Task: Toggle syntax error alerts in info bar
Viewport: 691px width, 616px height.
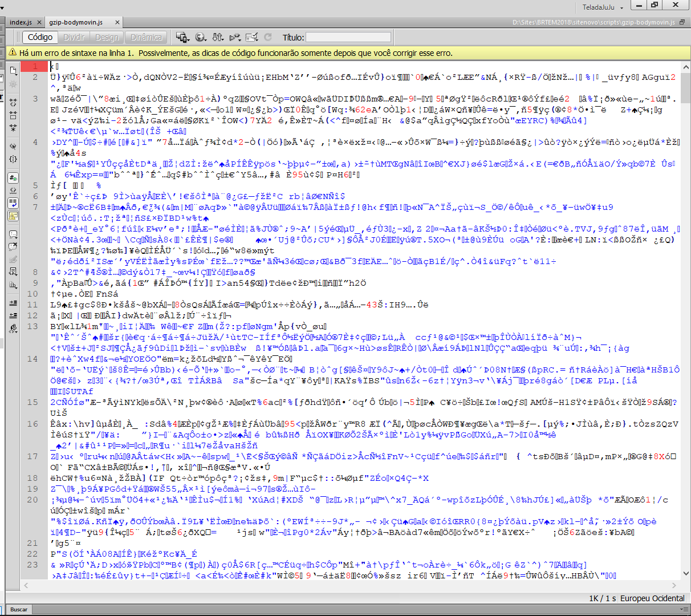Action: (13, 215)
